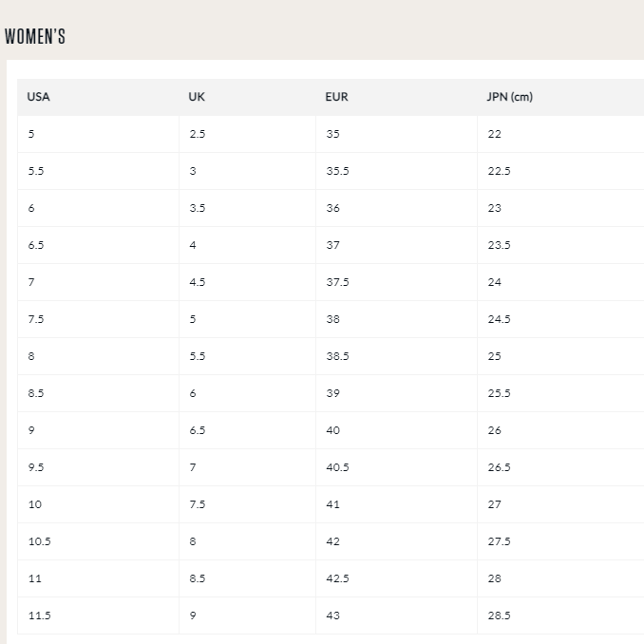
Task: Click the EUR size 38 cell
Action: click(332, 319)
